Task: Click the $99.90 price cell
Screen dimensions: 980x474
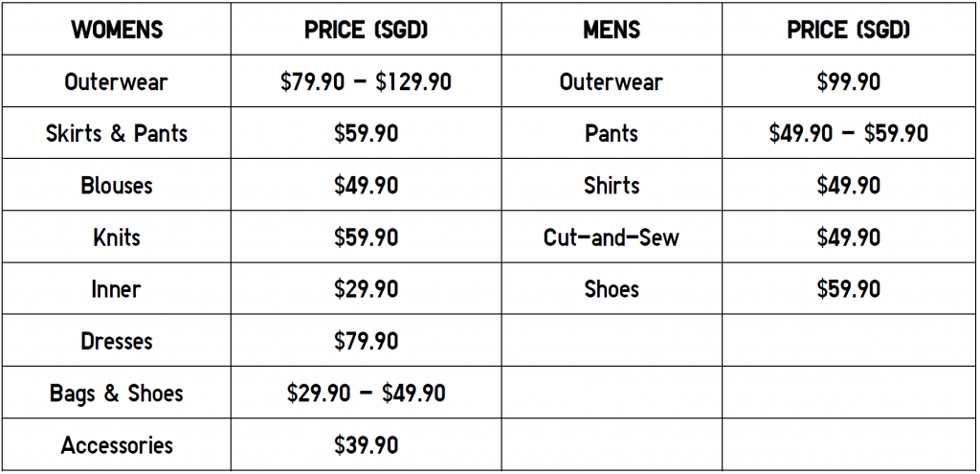Action: (849, 81)
